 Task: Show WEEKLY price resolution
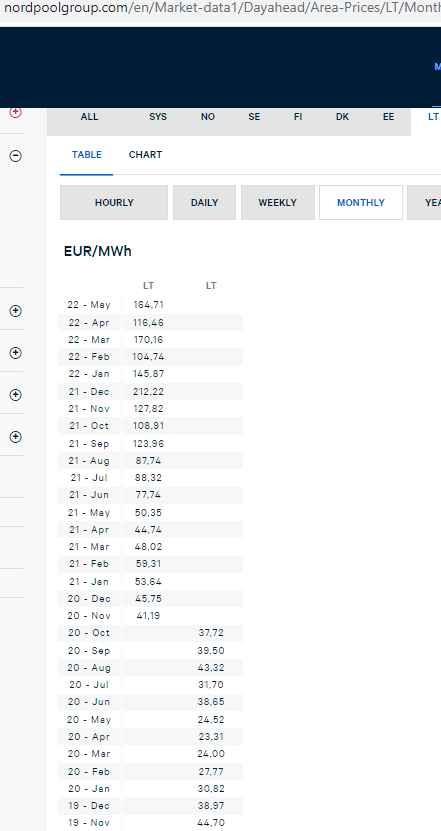click(x=278, y=202)
